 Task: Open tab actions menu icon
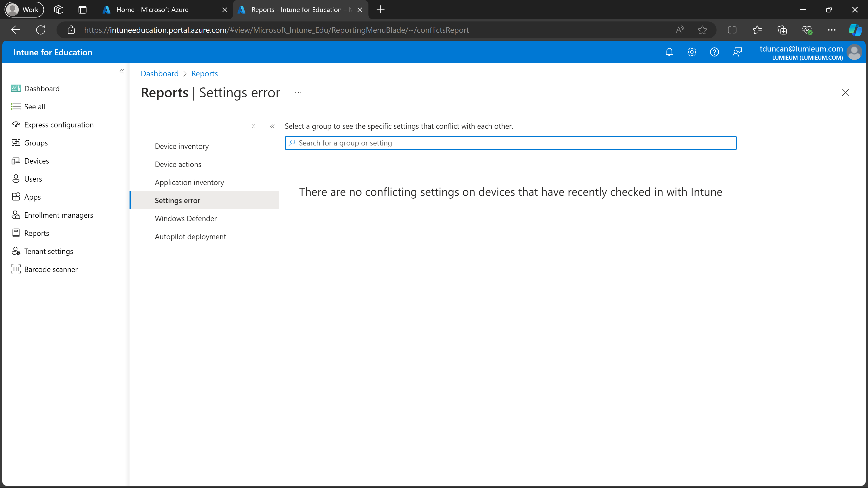83,9
